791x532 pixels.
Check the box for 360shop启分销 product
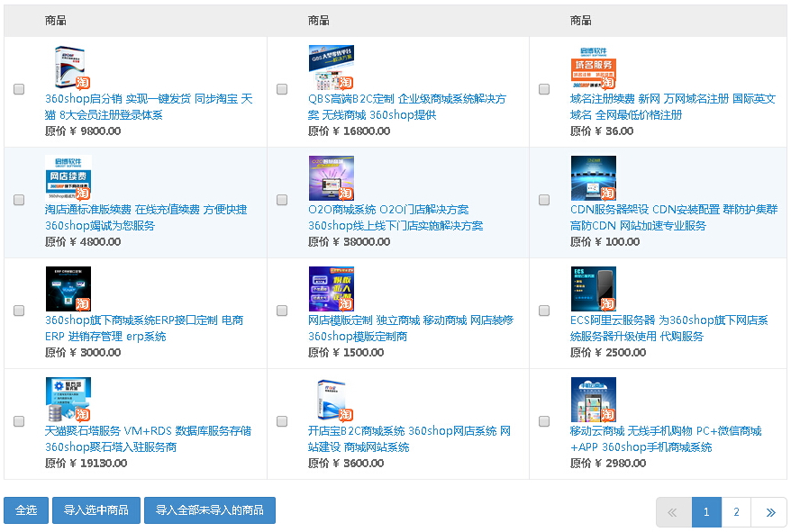19,89
